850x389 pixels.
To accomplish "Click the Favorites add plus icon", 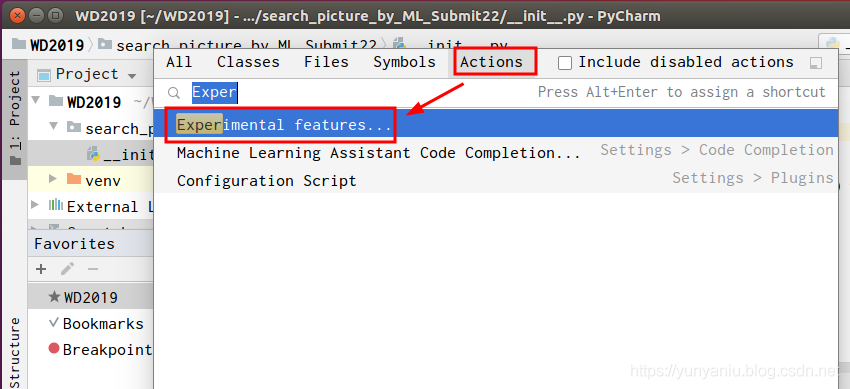I will coord(41,269).
